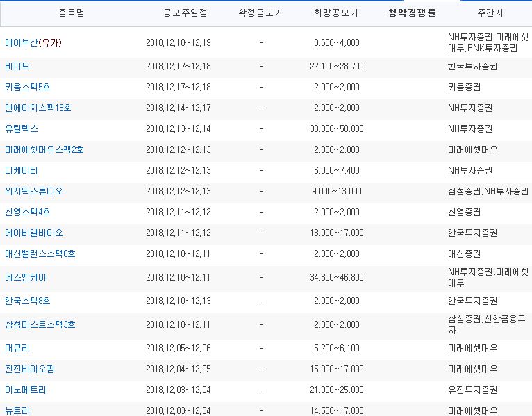Click the 희망공모가 column header
Screen dimensions: 532x416
[336, 13]
